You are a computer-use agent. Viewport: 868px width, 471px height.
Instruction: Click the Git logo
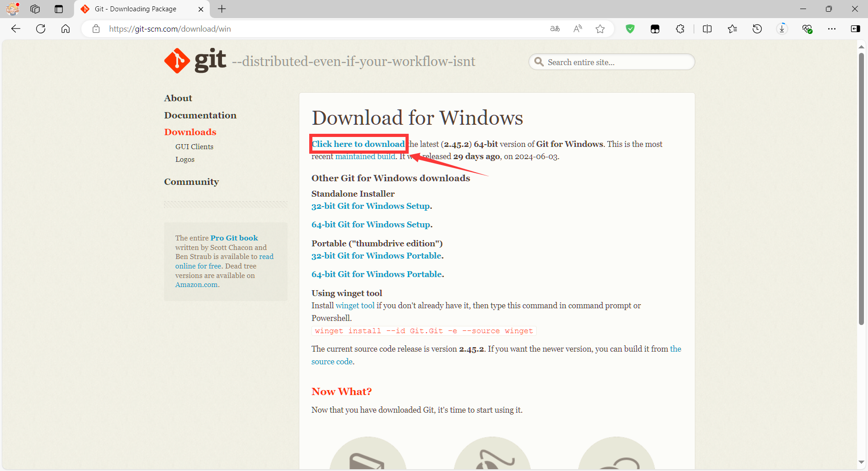195,61
